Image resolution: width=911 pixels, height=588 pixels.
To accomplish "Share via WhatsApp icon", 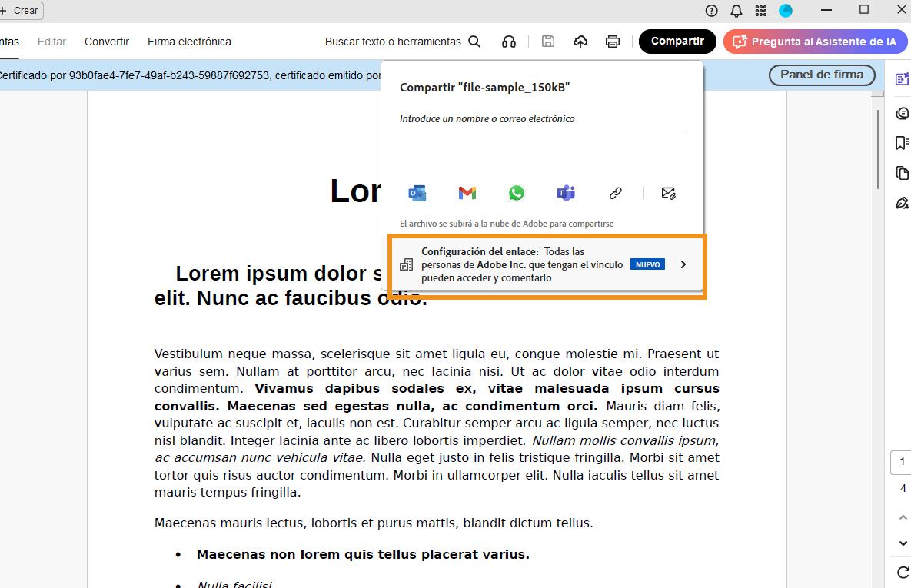I will (x=516, y=193).
